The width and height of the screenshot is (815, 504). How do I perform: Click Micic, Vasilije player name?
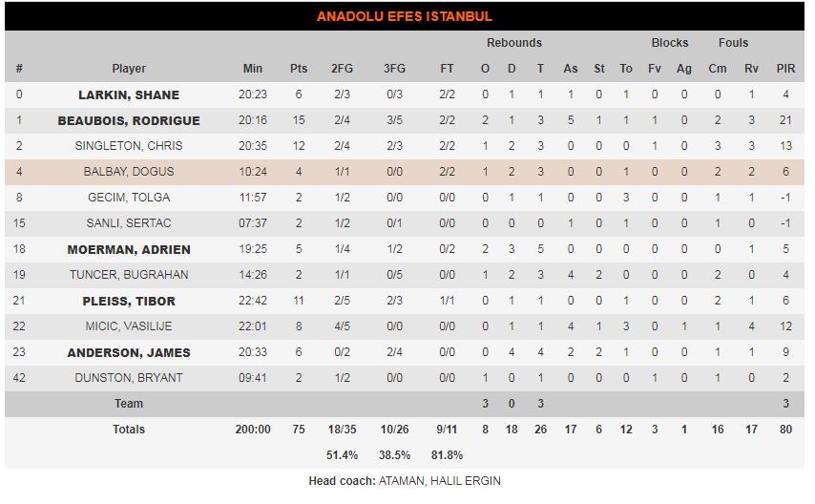pos(129,326)
